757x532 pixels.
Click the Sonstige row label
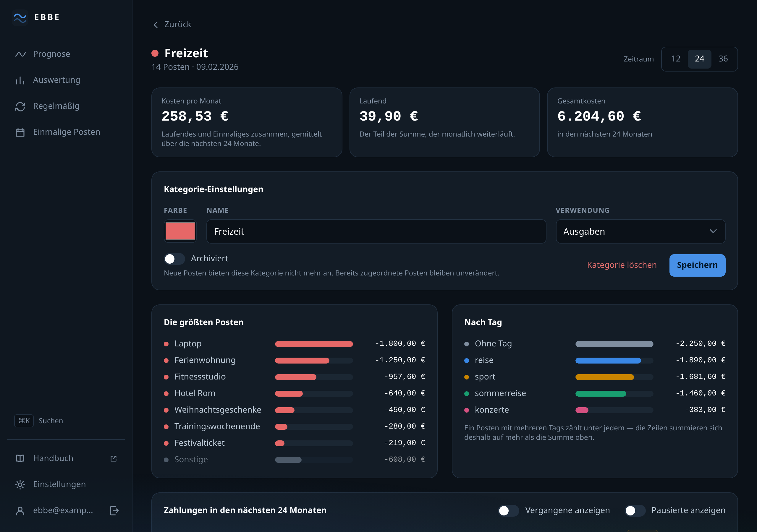coord(191,460)
